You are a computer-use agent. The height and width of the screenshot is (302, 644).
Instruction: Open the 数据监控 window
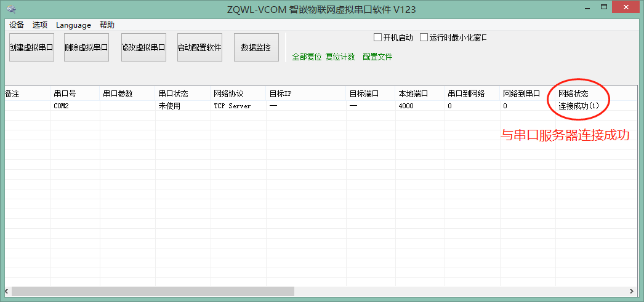pos(256,47)
